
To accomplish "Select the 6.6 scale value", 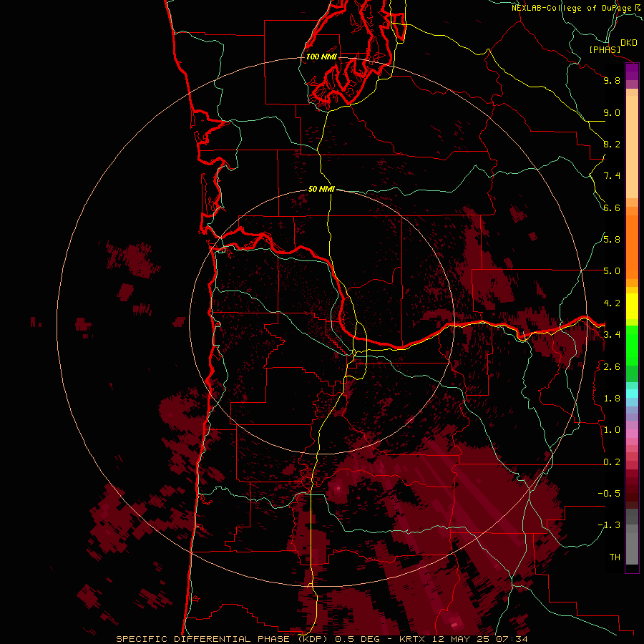I will click(612, 208).
